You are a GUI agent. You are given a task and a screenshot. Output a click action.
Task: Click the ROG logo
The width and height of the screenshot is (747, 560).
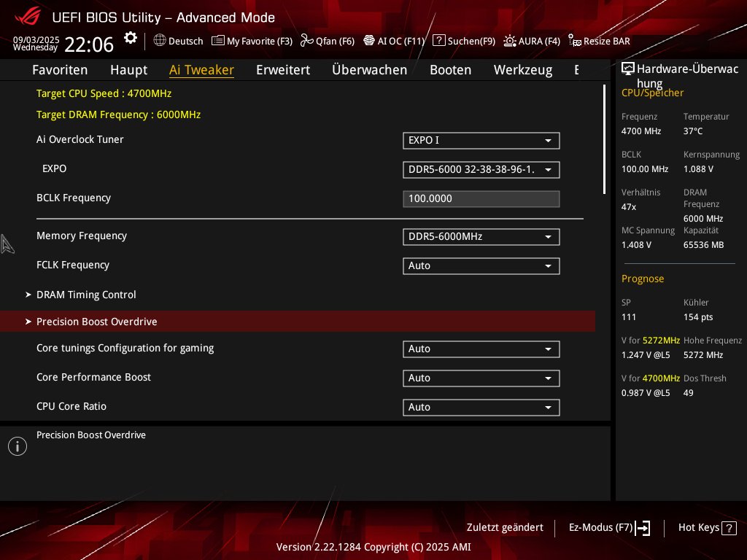click(28, 16)
